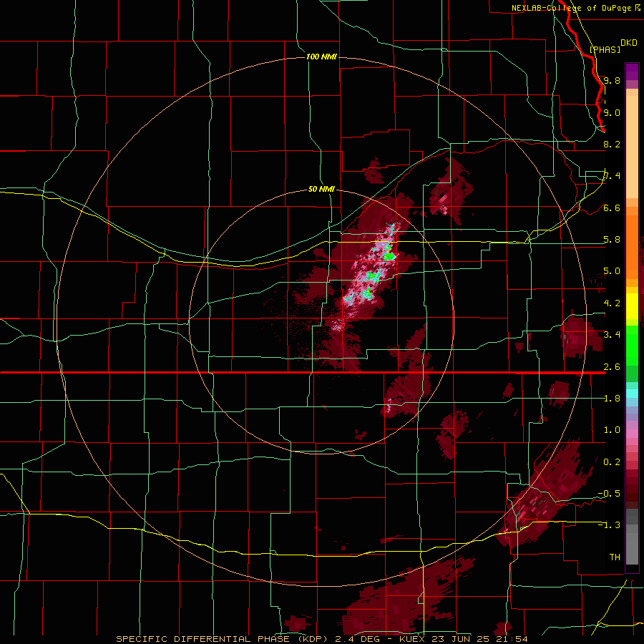Click the 9.8 value on the color scale
Viewport: 644px width, 644px height.
pos(612,80)
